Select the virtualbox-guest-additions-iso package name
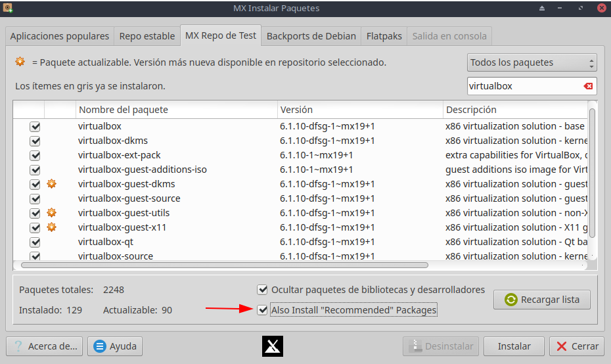This screenshot has width=611, height=364. coord(142,170)
